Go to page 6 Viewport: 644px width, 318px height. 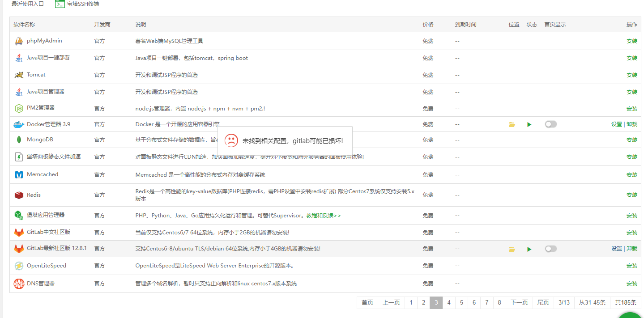474,303
